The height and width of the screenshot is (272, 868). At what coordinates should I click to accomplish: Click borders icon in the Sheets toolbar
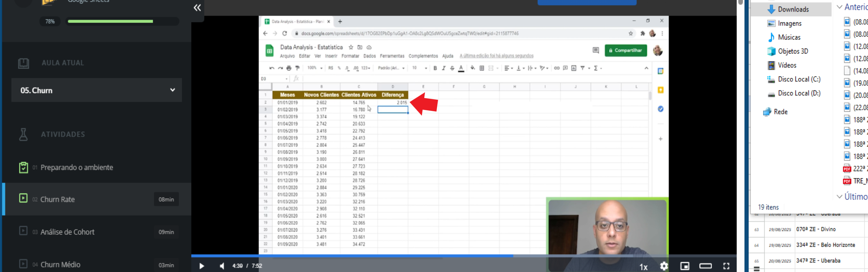pyautogui.click(x=481, y=68)
